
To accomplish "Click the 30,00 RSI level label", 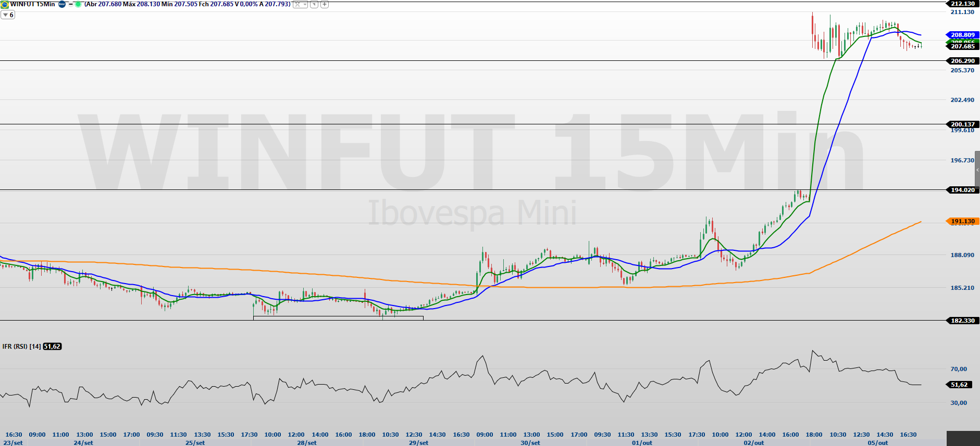I will (x=959, y=403).
